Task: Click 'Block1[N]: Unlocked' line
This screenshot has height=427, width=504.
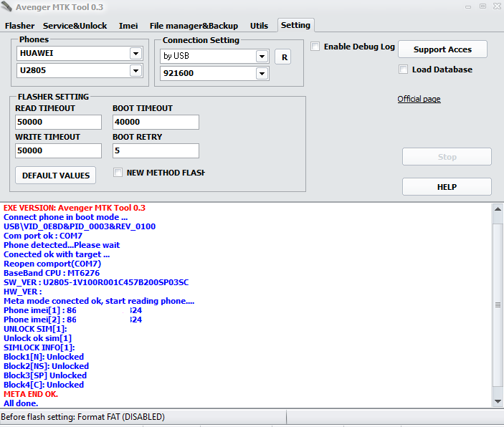Action: coord(44,357)
